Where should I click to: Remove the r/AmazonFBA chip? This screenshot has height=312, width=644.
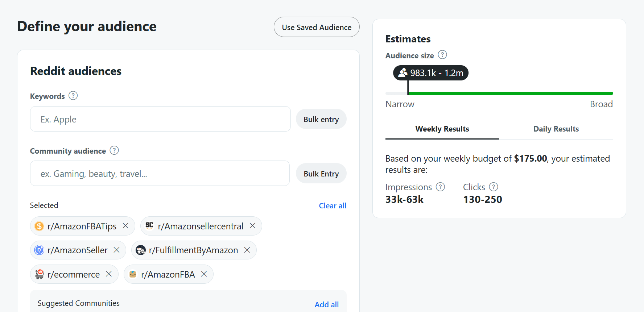(204, 274)
